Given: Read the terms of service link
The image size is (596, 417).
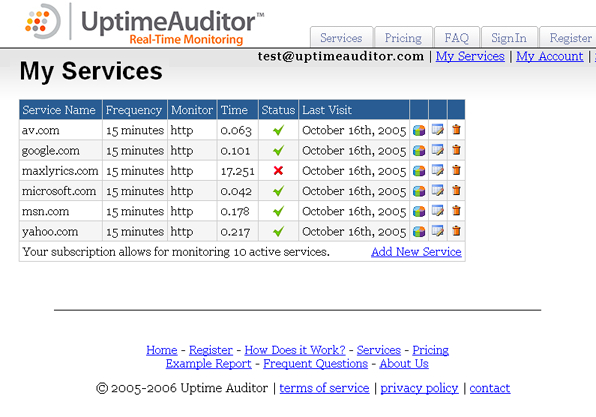Looking at the screenshot, I should (x=324, y=388).
